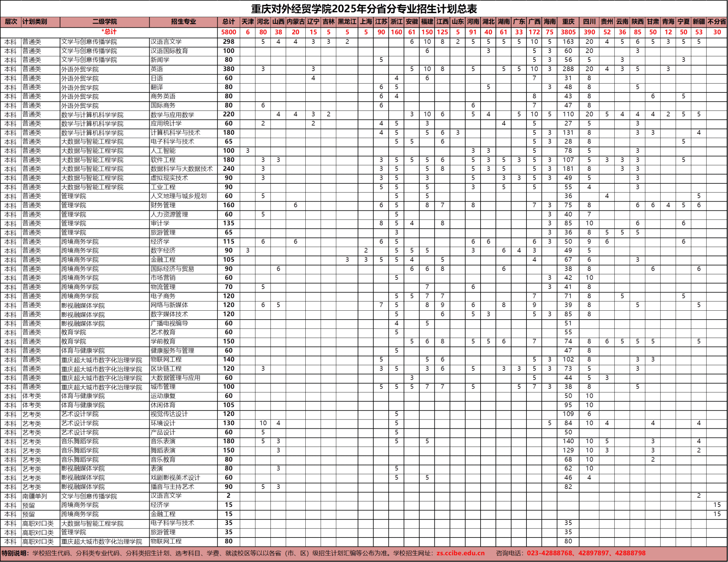Viewport: 728px width, 562px height.
Task: Select the 计划类别 column header
Action: tap(34, 22)
